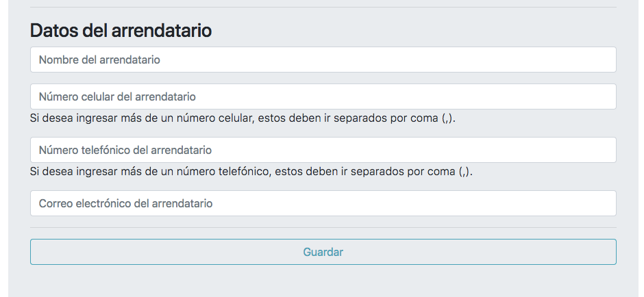Click the "Correo electrónico del arrendatario" field
The width and height of the screenshot is (644, 297).
click(323, 203)
